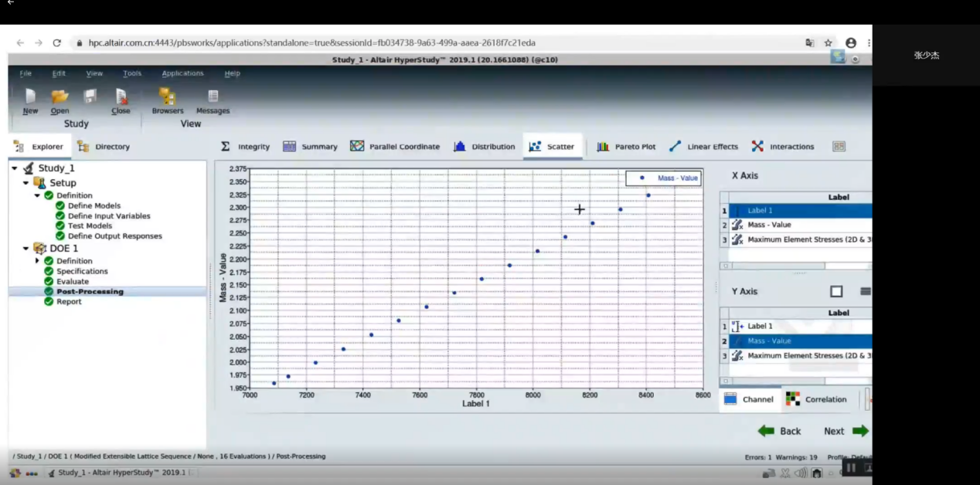Screen dimensions: 980x485
Task: Click the browser back arrow
Action: coord(20,43)
